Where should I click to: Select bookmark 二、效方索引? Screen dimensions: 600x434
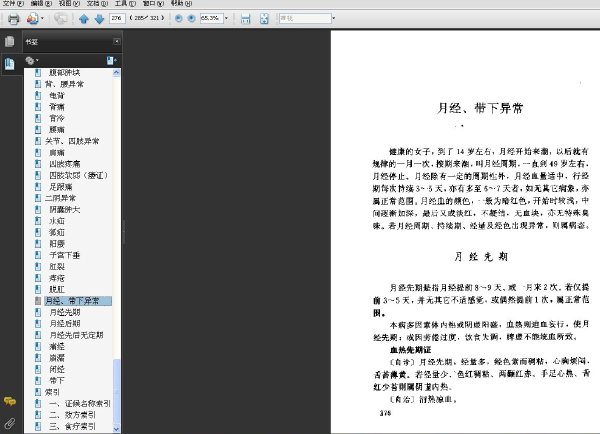click(72, 415)
